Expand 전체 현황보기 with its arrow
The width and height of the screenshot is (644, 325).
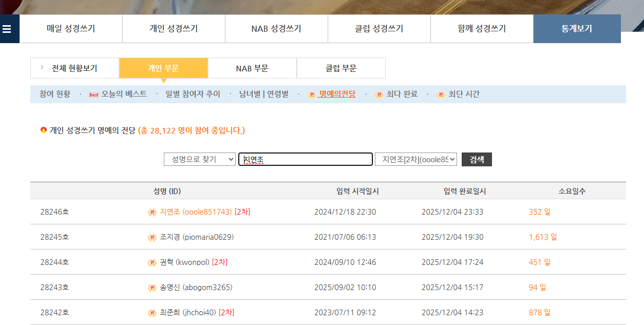tap(42, 68)
